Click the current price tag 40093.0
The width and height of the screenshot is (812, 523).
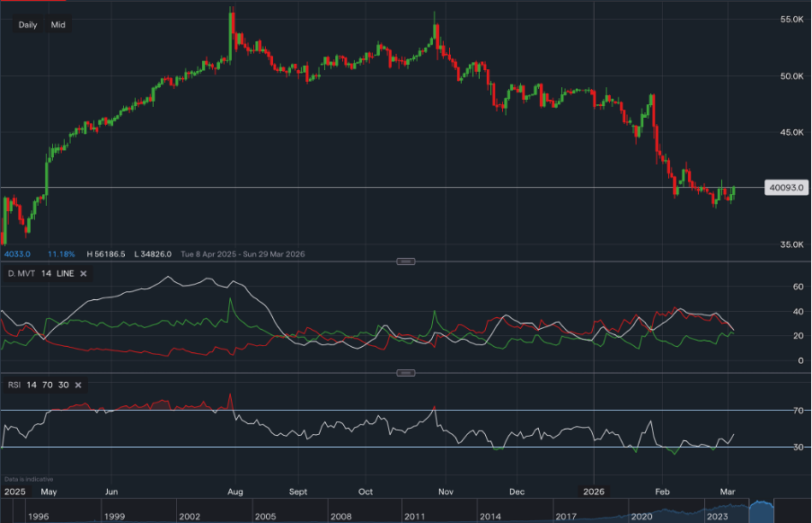tap(787, 187)
